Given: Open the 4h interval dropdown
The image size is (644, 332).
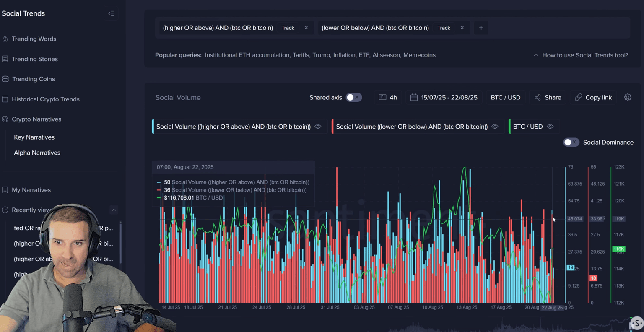Looking at the screenshot, I should tap(388, 97).
